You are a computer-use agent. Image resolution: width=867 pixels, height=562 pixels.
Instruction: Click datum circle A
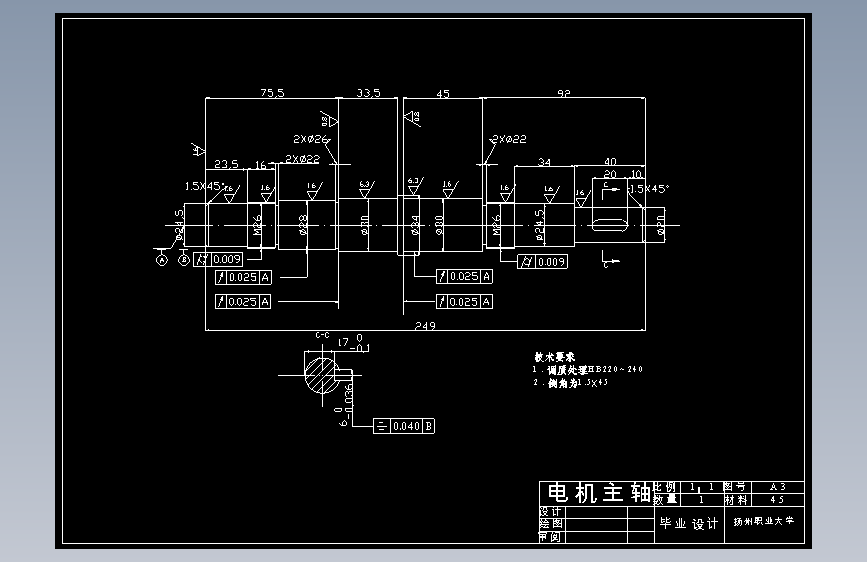161,259
